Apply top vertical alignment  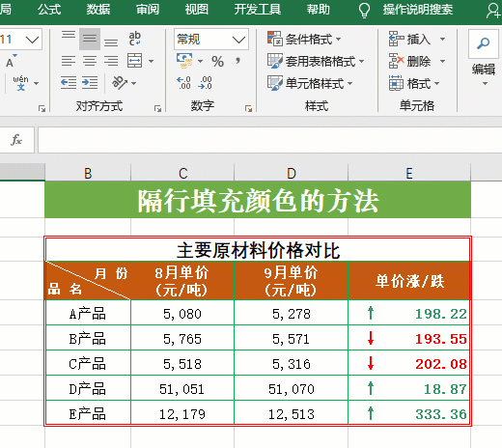[69, 35]
